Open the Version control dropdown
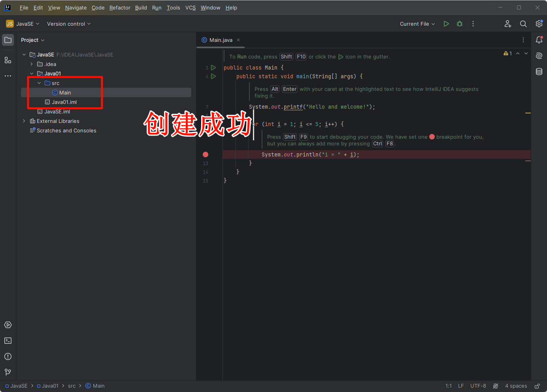This screenshot has width=547, height=392. point(69,24)
